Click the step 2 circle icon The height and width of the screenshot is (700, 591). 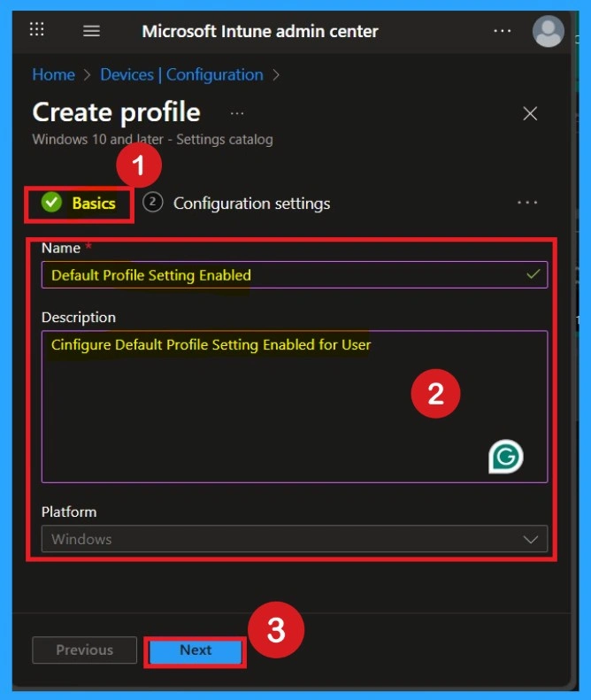tap(153, 203)
